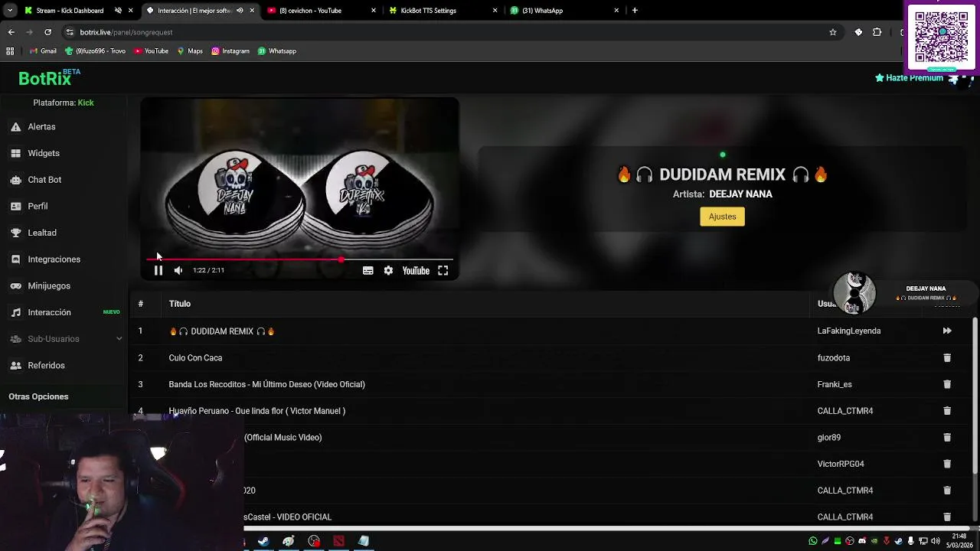Open Instagram bookmark
Screen dimensions: 980x551
(230, 51)
